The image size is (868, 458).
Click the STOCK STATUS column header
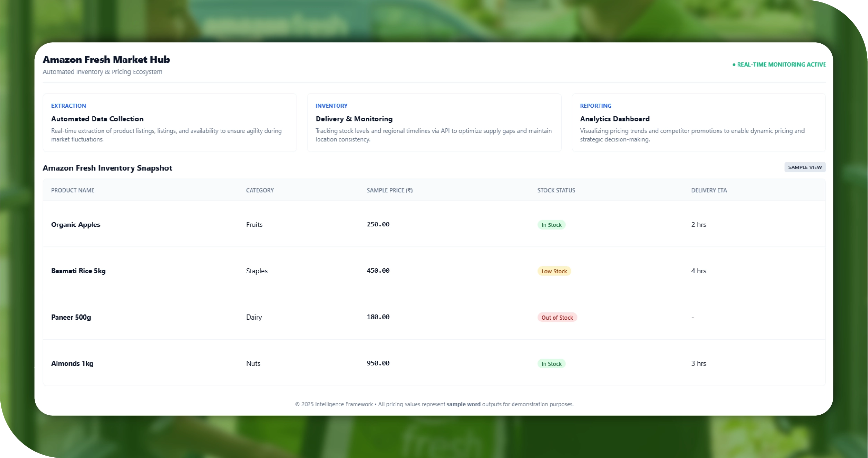[x=556, y=190]
